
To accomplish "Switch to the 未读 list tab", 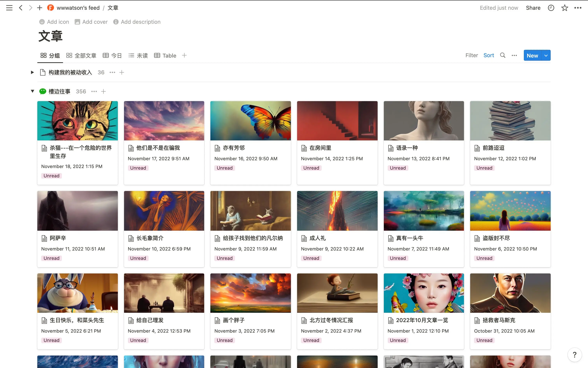I will pyautogui.click(x=138, y=55).
